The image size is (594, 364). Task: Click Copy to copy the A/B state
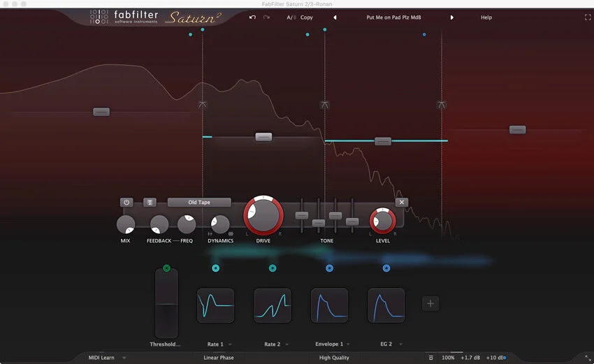tap(307, 17)
